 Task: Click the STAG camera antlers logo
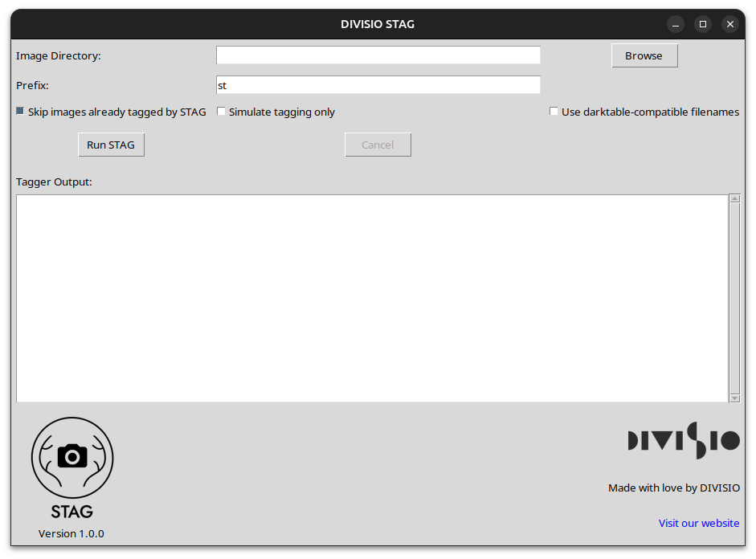(x=72, y=467)
